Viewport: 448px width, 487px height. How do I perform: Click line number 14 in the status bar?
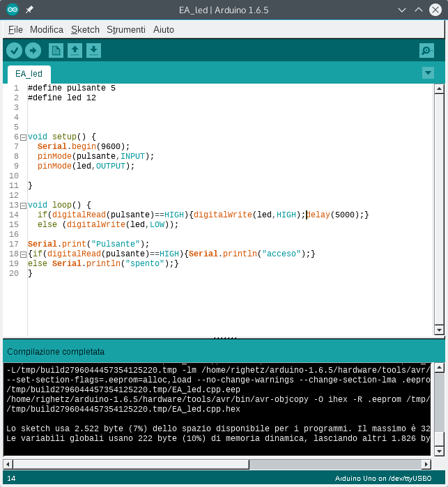tap(11, 479)
